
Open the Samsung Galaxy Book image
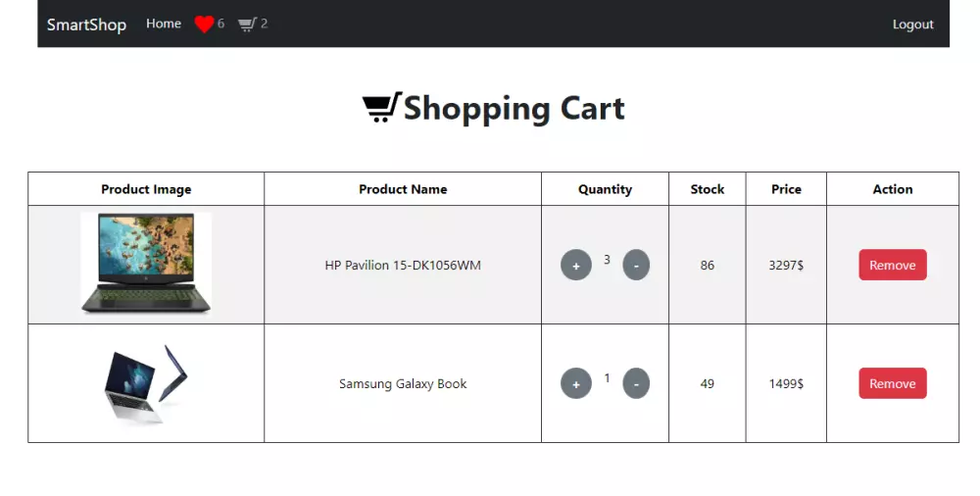coord(146,383)
